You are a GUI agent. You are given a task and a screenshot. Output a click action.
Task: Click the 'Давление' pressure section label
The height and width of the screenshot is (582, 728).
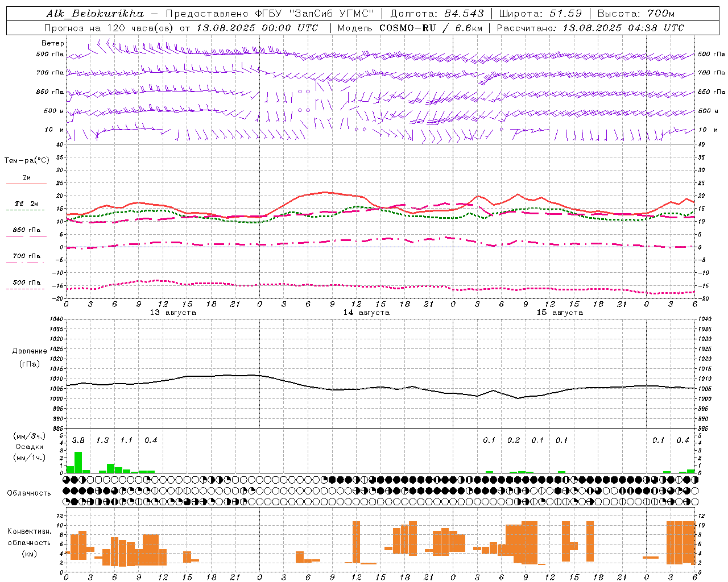click(29, 351)
